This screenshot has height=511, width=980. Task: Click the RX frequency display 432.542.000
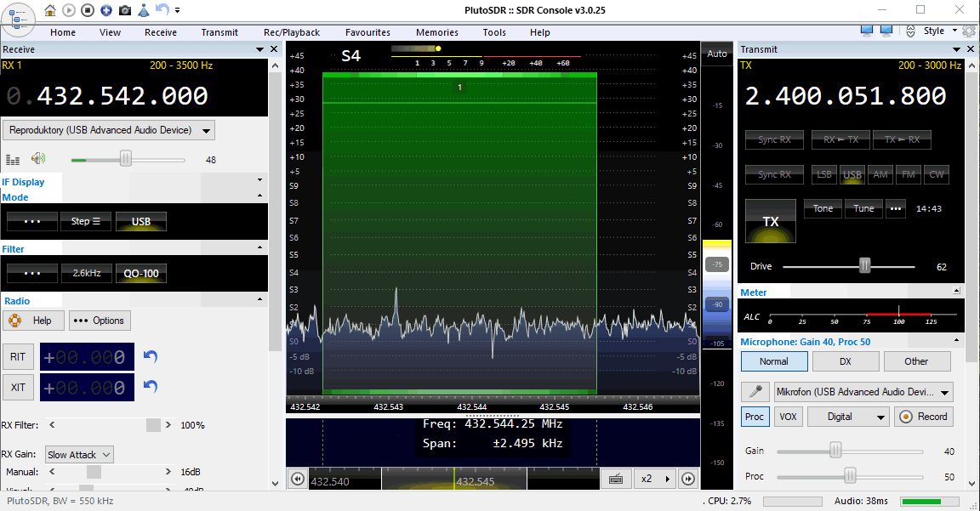(122, 96)
